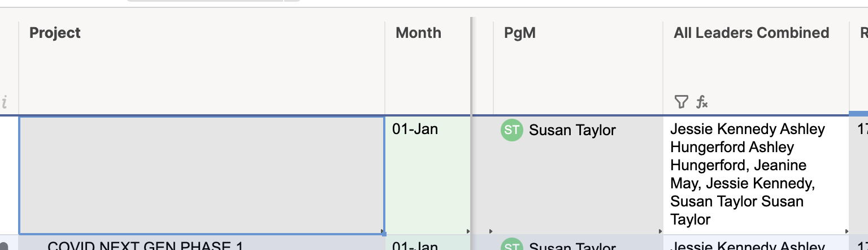Click the filter icon under All Leaders Combined
This screenshot has height=250, width=868.
681,102
